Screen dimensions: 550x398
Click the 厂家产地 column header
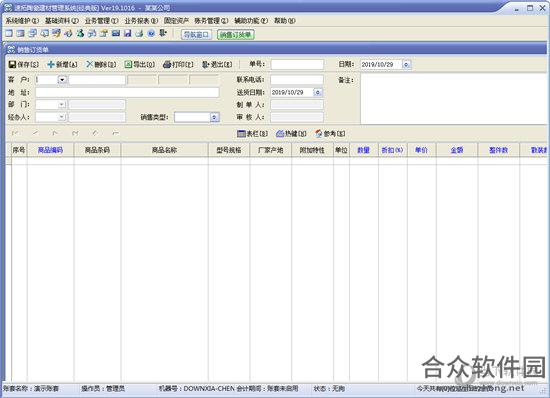pyautogui.click(x=271, y=150)
